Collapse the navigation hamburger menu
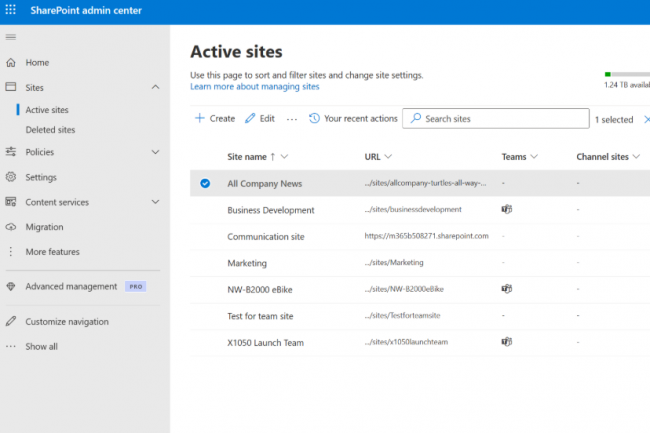Viewport: 650px width, 433px height. (11, 37)
